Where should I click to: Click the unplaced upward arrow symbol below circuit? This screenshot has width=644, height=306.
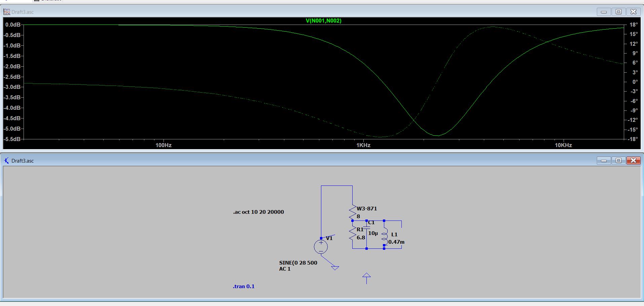(x=366, y=278)
